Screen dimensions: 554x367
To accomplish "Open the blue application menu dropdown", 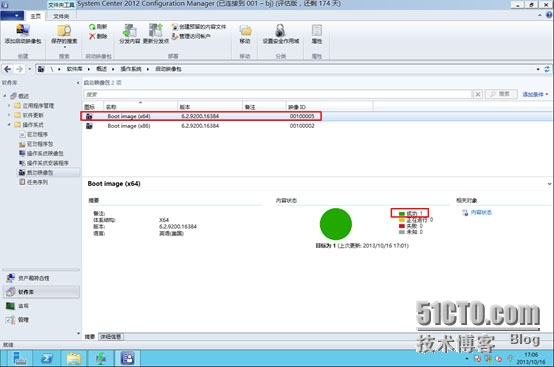I will [12, 16].
